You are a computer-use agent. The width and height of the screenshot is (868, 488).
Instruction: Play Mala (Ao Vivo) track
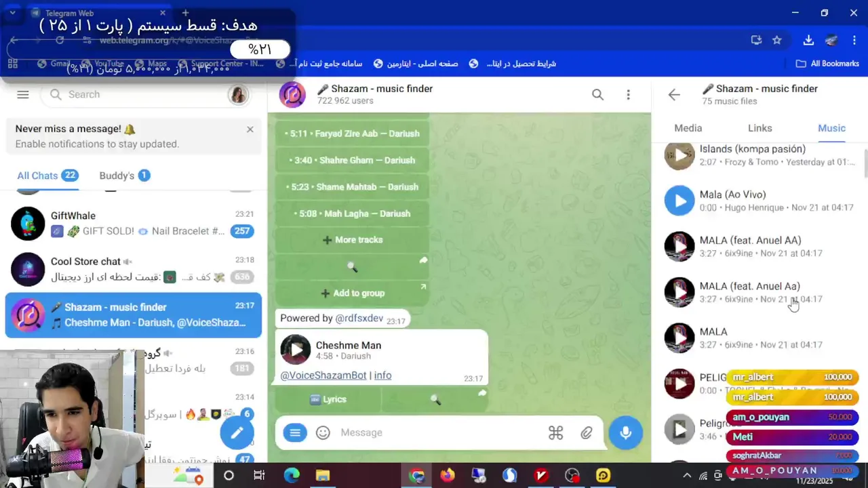coord(679,201)
